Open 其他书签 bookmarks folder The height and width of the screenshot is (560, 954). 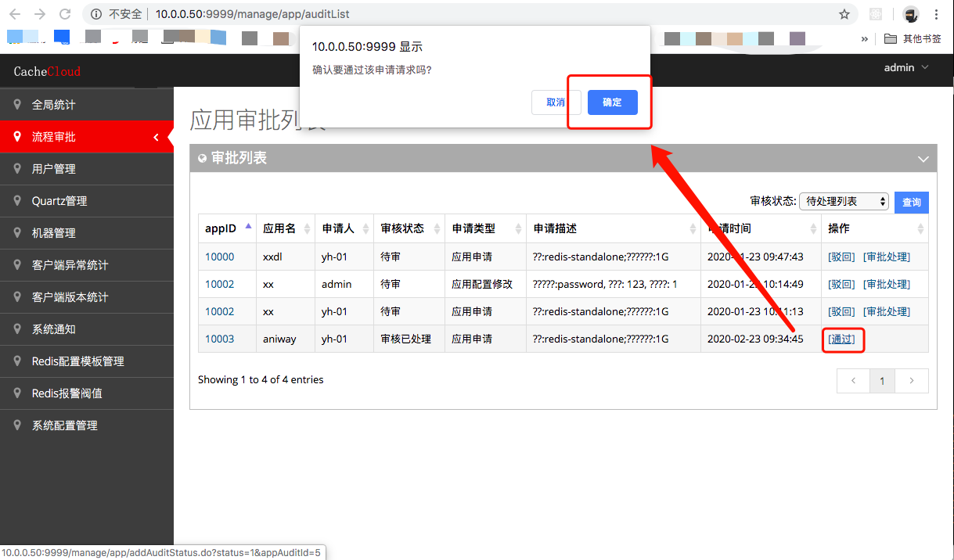pyautogui.click(x=913, y=38)
